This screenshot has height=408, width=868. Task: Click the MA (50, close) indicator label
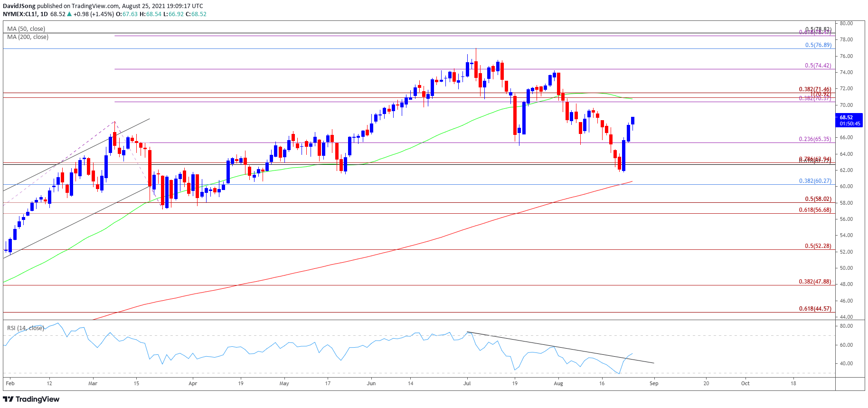[26, 29]
